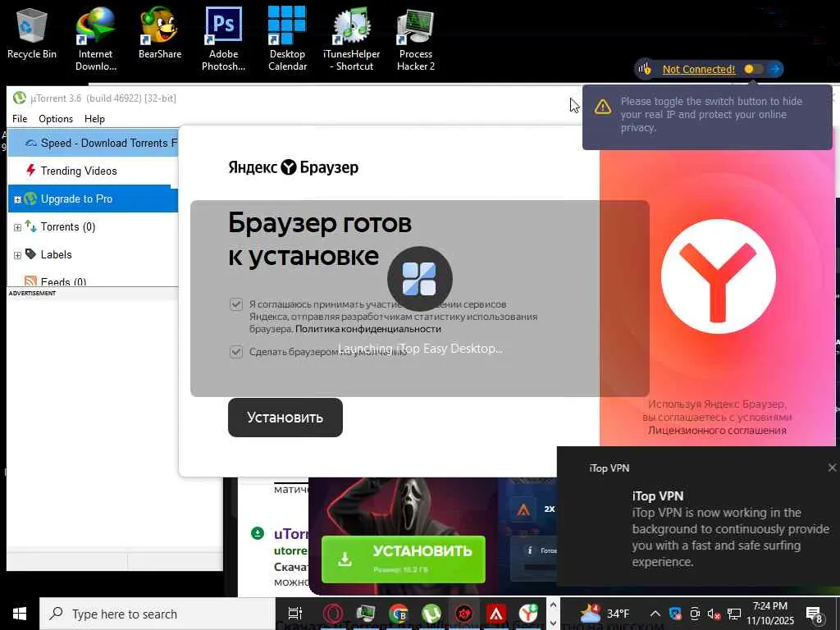The width and height of the screenshot is (840, 630).
Task: Toggle the Yandex usage statistics agreement checkbox
Action: (x=236, y=304)
